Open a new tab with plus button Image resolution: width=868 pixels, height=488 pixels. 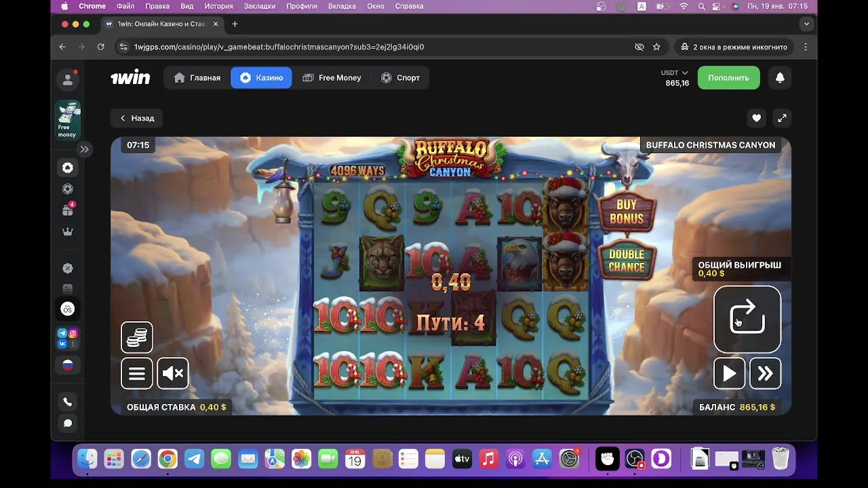click(235, 24)
